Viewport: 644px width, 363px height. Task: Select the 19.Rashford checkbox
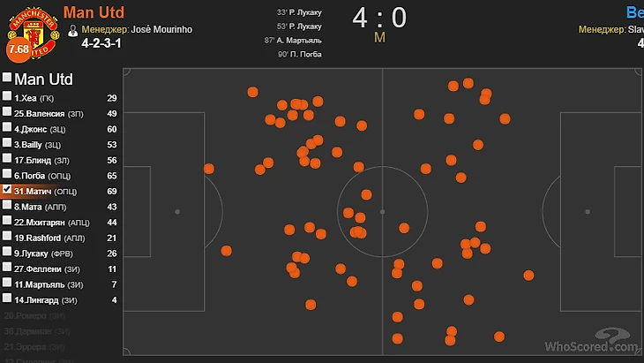pyautogui.click(x=7, y=238)
